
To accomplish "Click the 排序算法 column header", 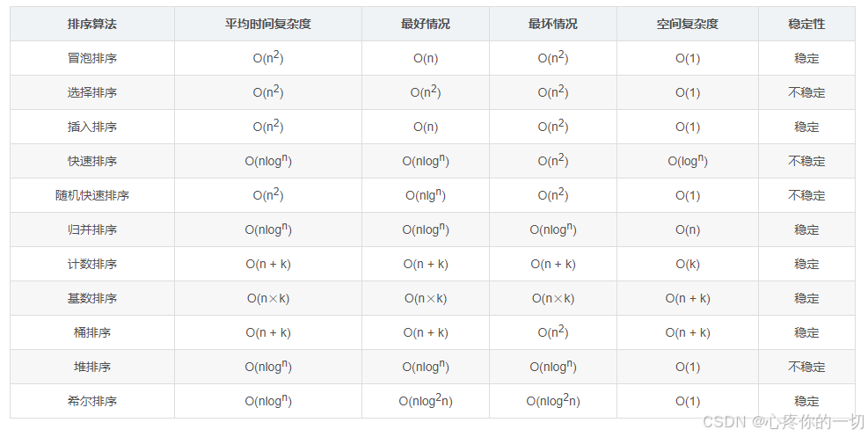I will (x=91, y=24).
